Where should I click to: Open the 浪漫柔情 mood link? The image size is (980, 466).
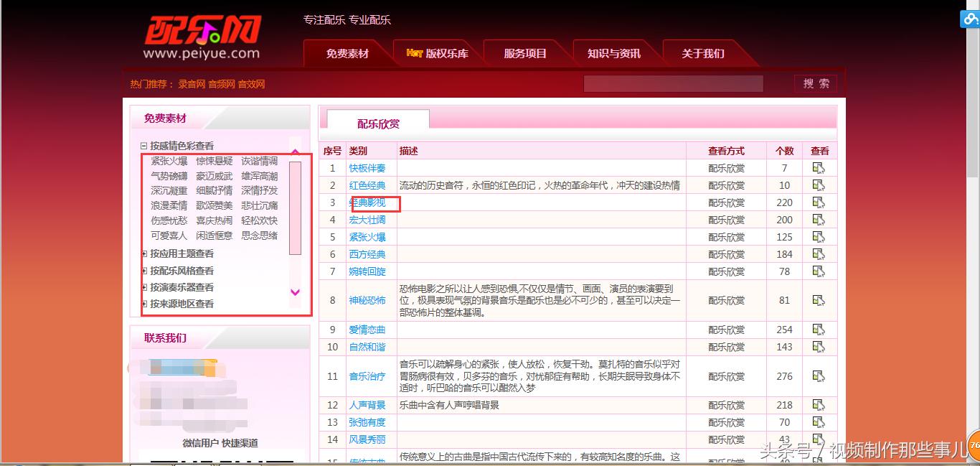pos(169,205)
